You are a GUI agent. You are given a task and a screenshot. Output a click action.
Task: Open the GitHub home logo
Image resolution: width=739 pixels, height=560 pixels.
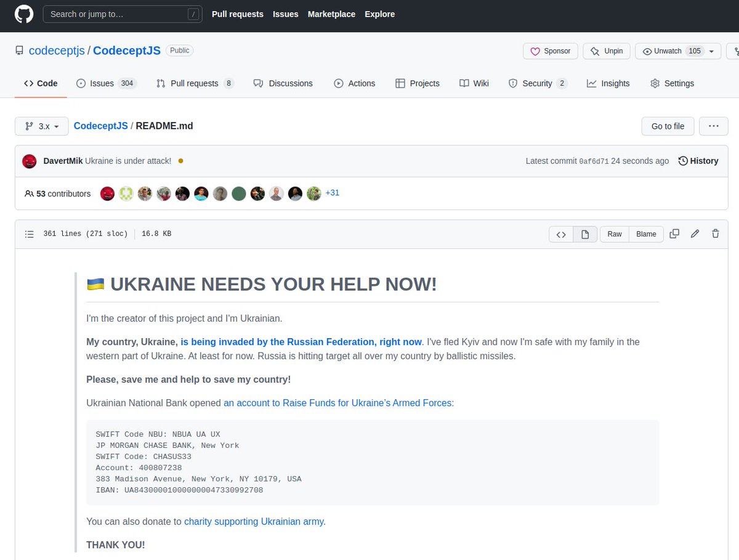pyautogui.click(x=23, y=15)
